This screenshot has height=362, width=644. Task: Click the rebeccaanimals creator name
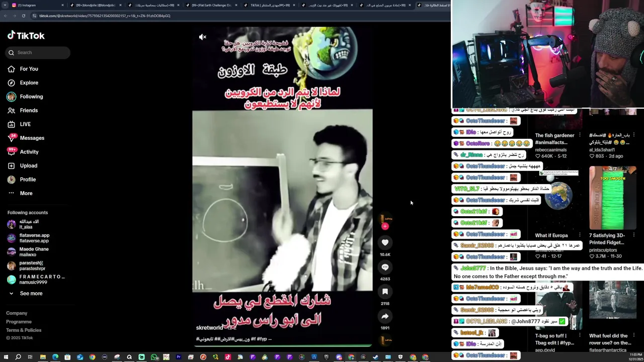[x=550, y=150]
